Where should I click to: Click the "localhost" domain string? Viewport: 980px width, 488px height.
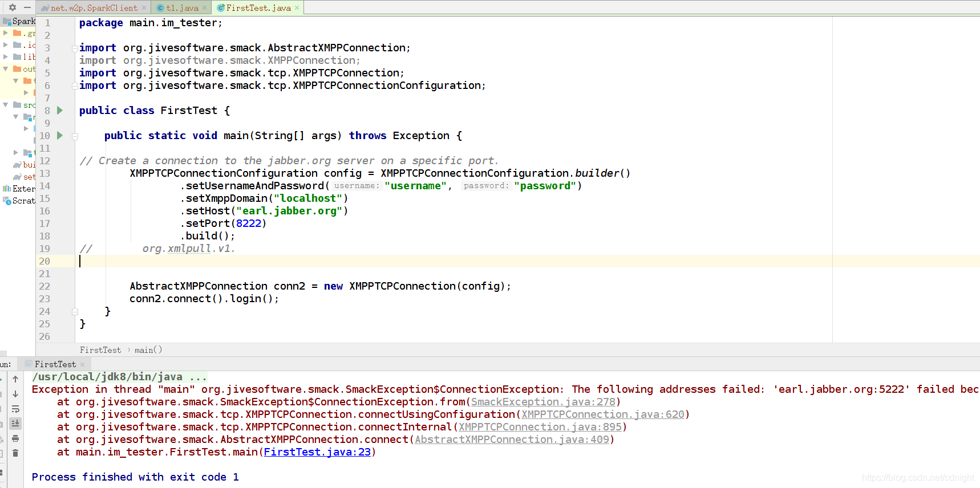pos(308,198)
